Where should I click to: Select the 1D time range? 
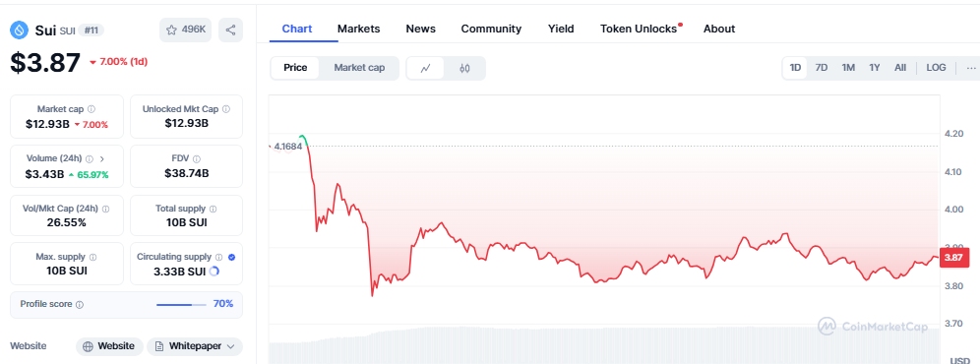point(796,68)
